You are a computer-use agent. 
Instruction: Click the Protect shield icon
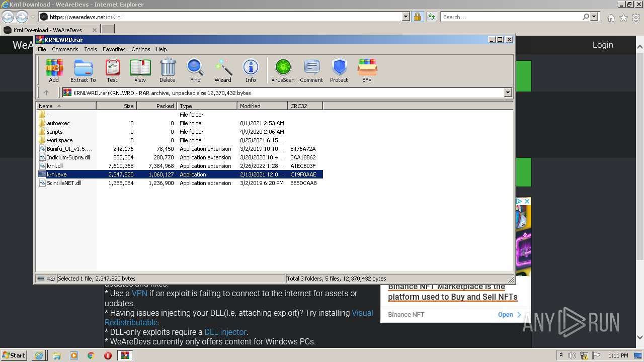point(339,70)
